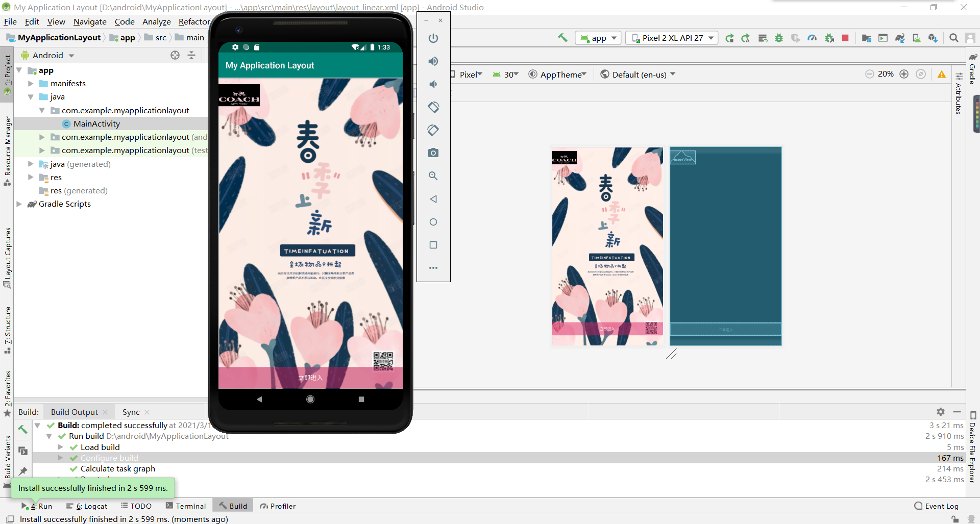Click emulator toolbar back triangle icon

click(433, 199)
